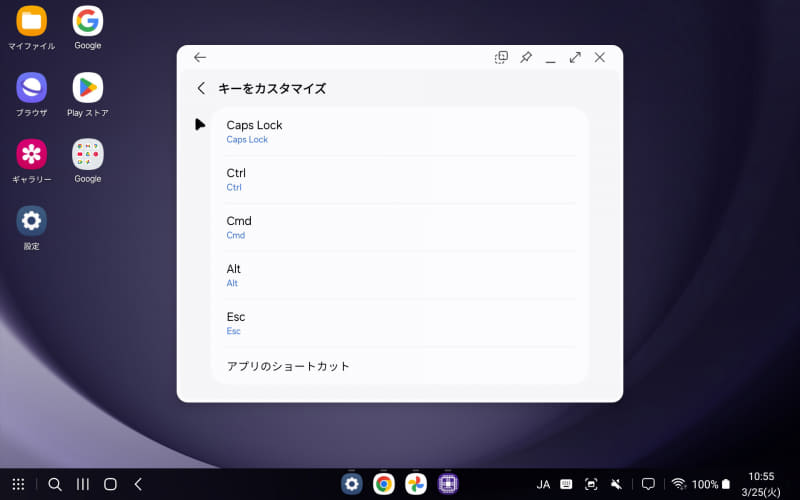Click the taskbar search magnifier

tap(55, 484)
